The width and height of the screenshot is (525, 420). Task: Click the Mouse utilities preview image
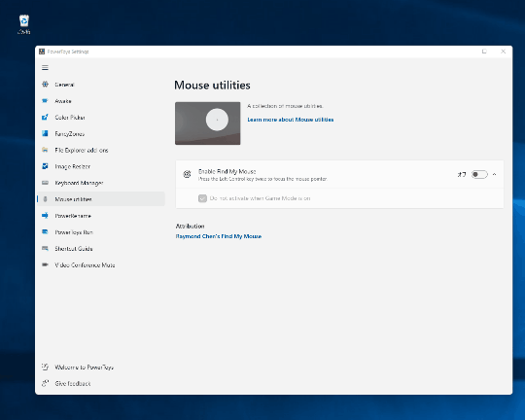(x=208, y=123)
